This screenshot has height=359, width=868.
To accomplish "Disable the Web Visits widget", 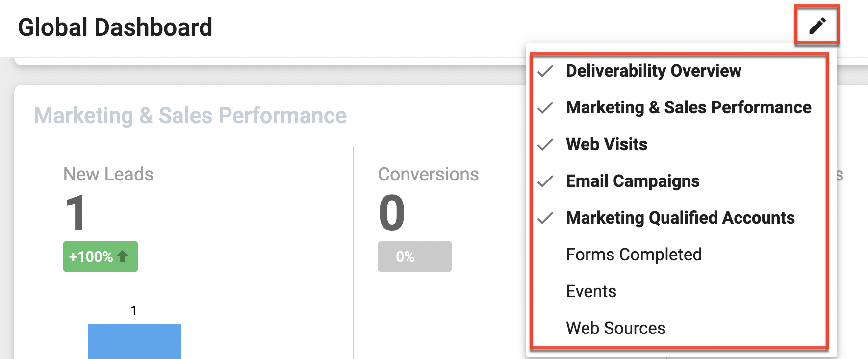I will [x=606, y=144].
